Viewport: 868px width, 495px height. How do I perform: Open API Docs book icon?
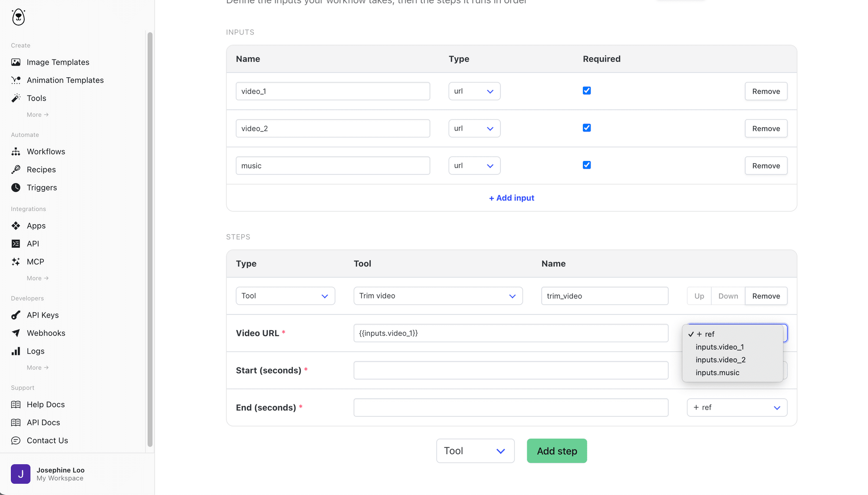point(16,423)
